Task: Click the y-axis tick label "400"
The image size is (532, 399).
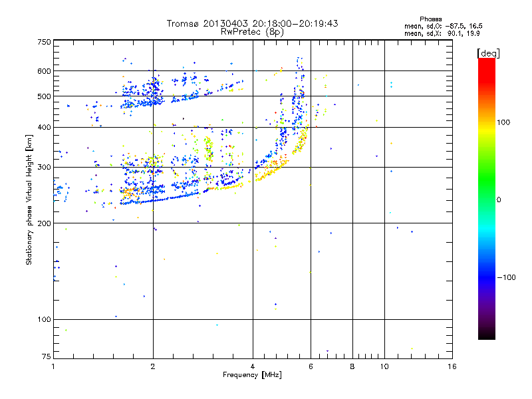Action: [44, 127]
